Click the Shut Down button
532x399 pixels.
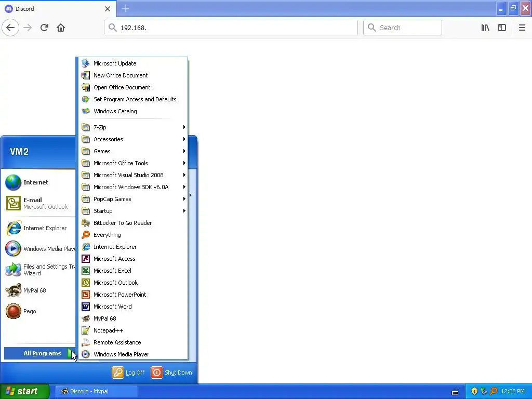click(171, 373)
